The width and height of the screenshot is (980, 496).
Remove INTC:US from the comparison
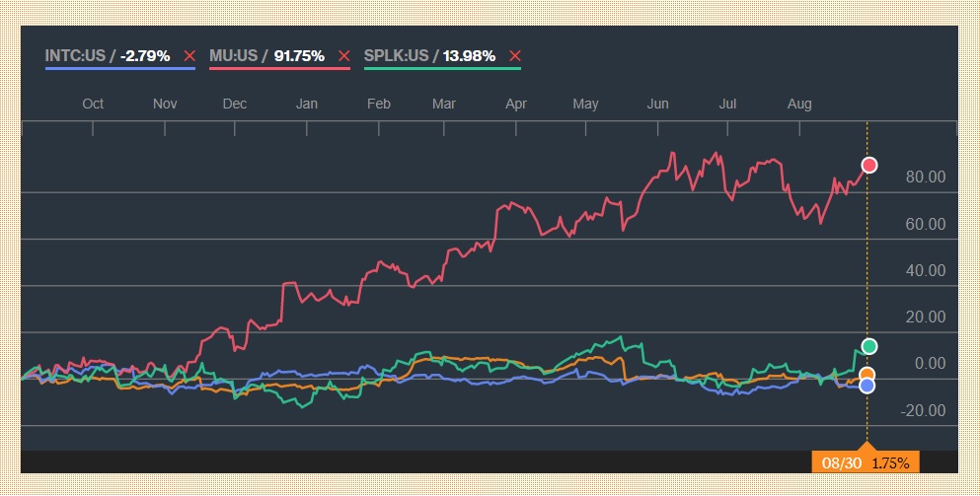(188, 56)
